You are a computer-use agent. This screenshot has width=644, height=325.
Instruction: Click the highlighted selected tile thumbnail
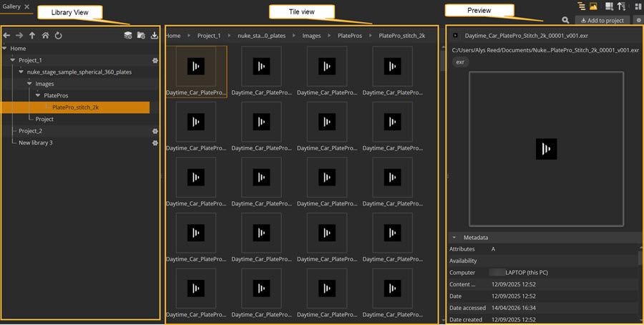196,66
